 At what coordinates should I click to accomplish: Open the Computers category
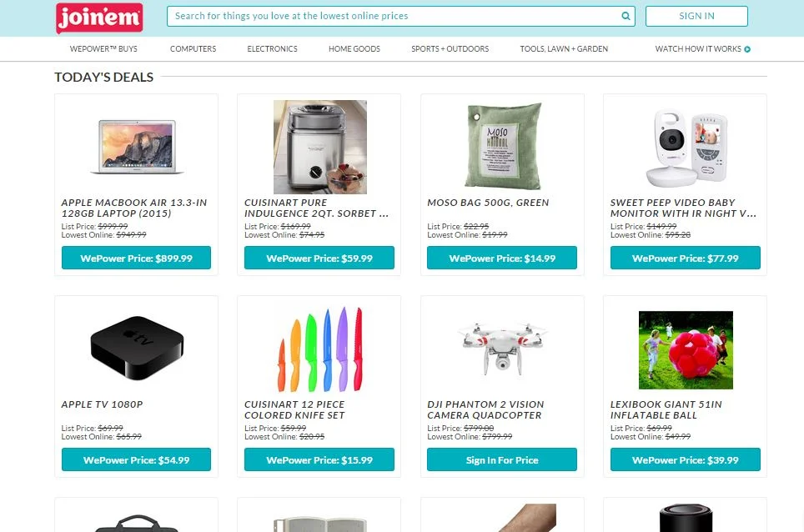coord(193,48)
